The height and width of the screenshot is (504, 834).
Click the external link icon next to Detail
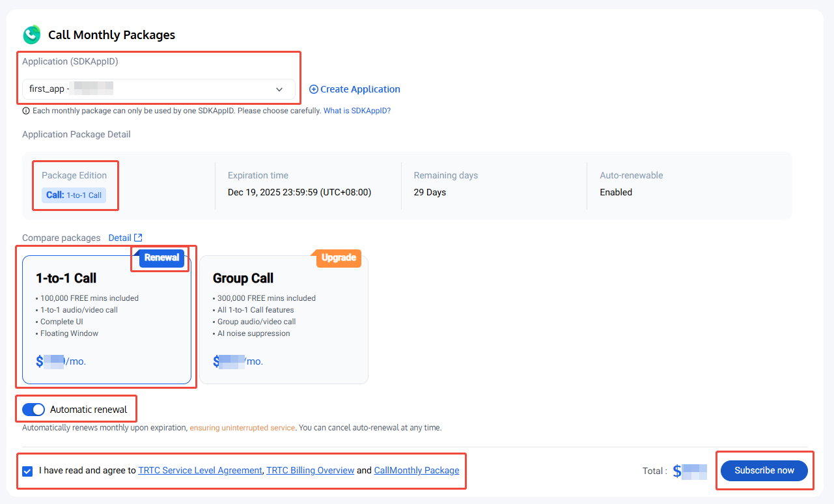(138, 238)
